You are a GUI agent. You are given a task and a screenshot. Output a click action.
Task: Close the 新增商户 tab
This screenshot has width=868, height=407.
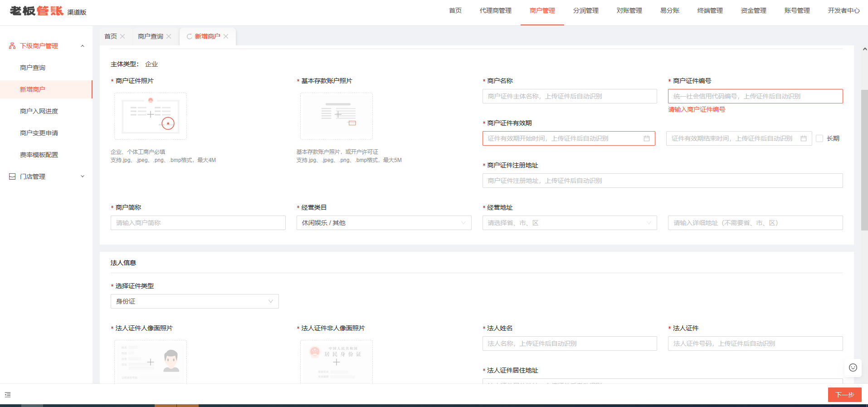tap(226, 36)
